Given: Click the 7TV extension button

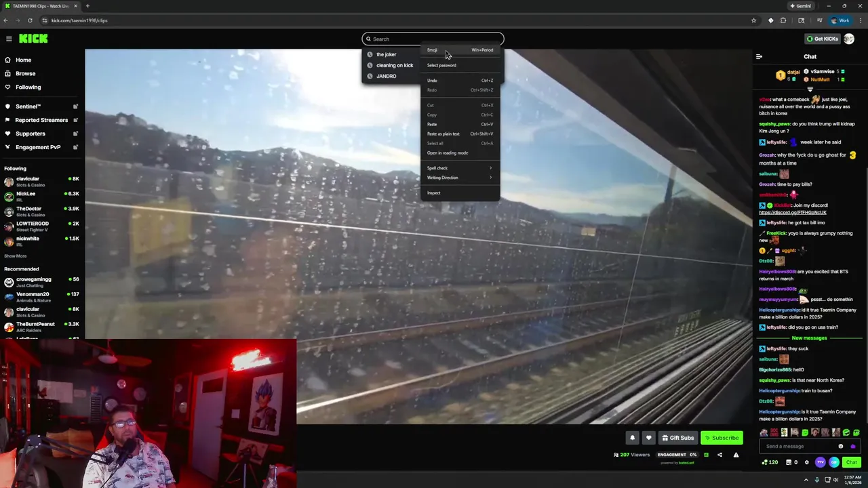Looking at the screenshot, I should pos(820,462).
